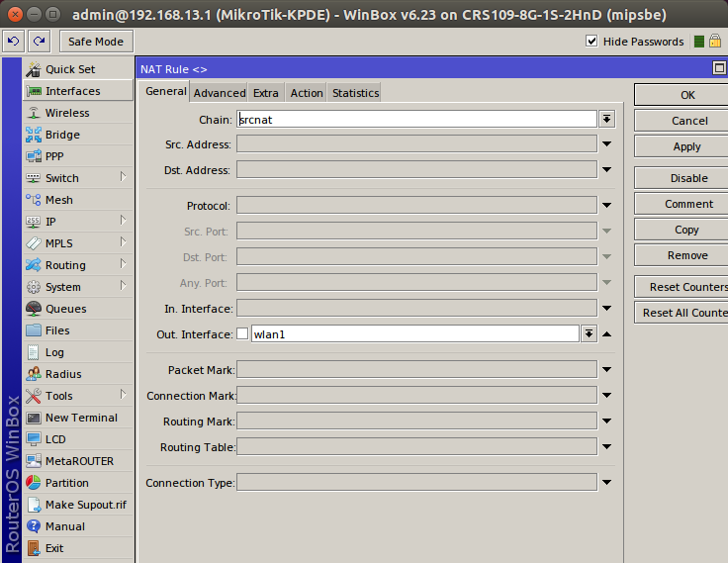Expand the IP submenu arrow
The width and height of the screenshot is (728, 563).
point(123,221)
